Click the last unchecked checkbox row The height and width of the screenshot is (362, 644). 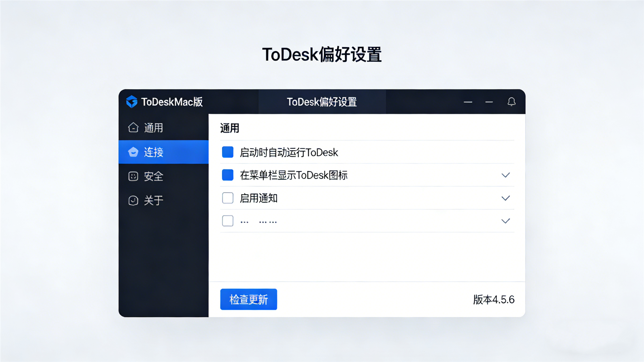tap(227, 221)
